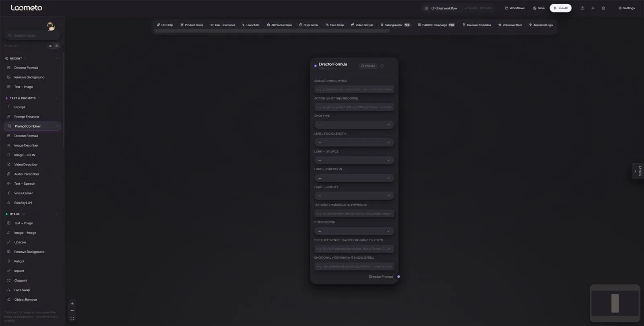Toggle light theme with the sun icon
The width and height of the screenshot is (644, 326).
(x=593, y=8)
